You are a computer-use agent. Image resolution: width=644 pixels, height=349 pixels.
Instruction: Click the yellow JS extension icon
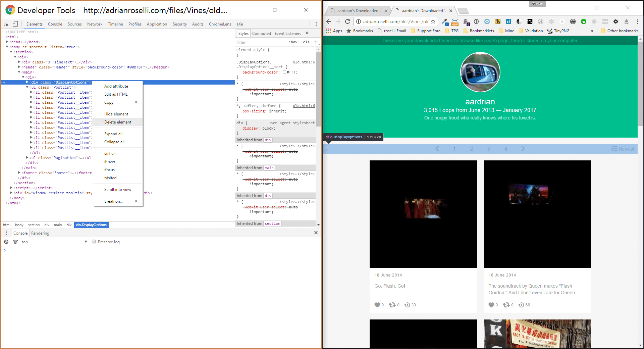pos(498,21)
